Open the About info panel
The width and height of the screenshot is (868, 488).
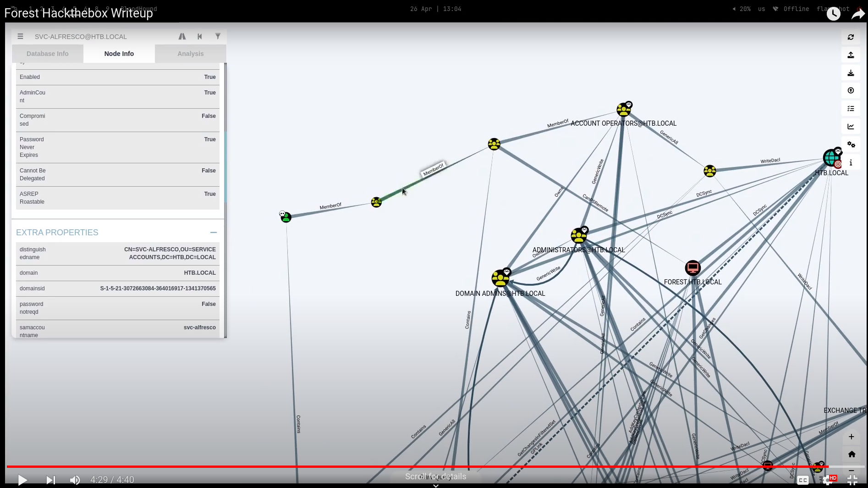(851, 162)
